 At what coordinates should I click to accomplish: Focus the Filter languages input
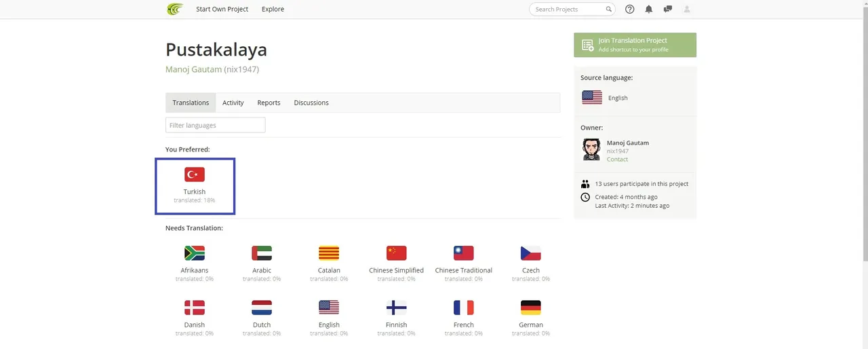click(215, 125)
